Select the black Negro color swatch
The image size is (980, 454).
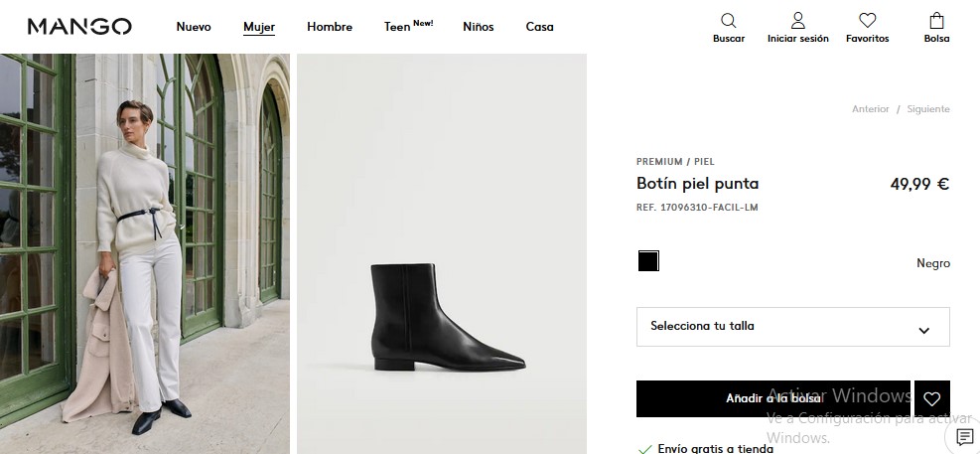coord(648,262)
